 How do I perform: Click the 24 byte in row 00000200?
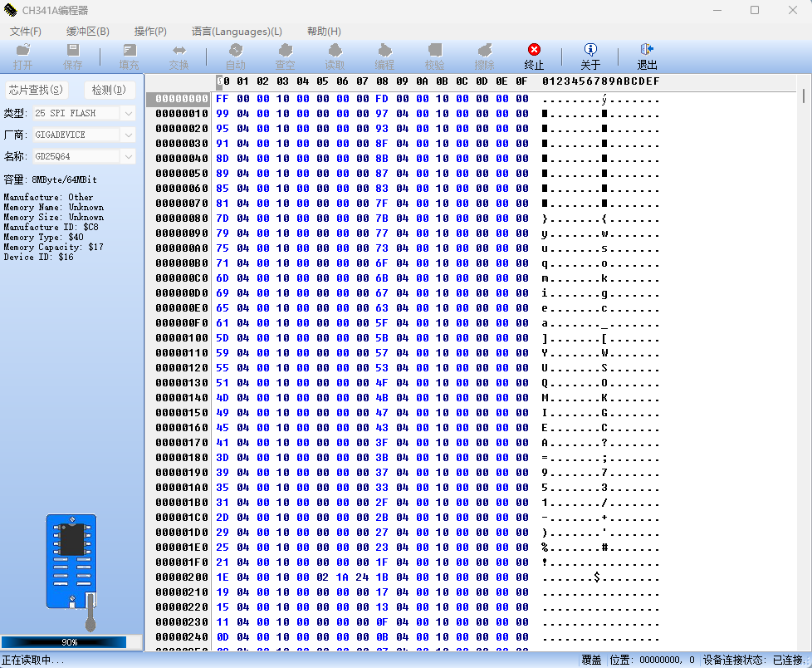point(362,577)
